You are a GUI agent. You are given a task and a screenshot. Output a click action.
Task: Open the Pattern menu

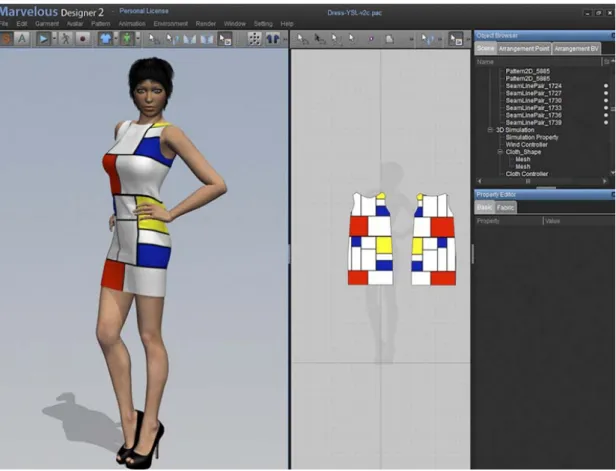(101, 24)
